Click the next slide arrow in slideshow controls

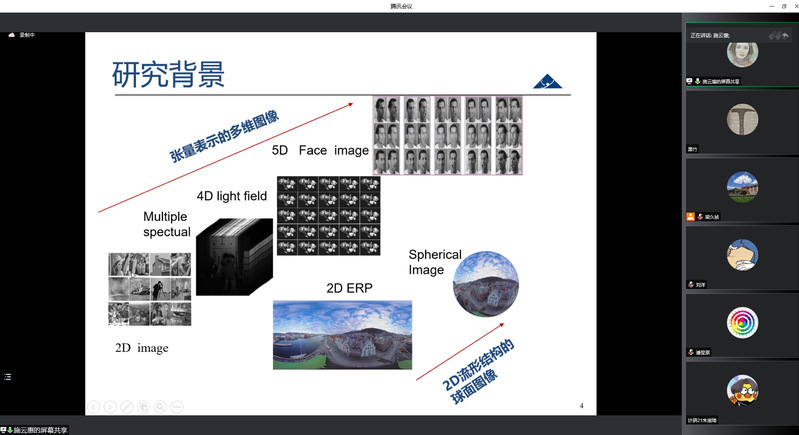110,406
